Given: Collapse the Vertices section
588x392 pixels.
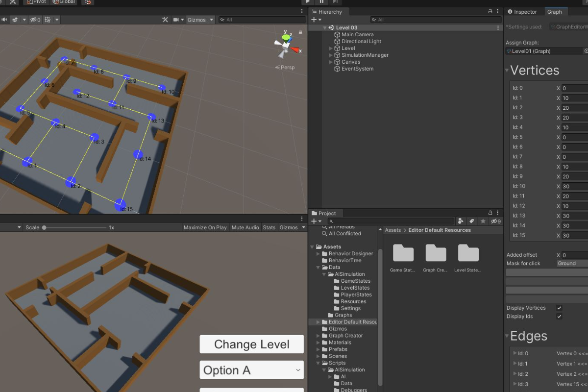Looking at the screenshot, I should coord(507,71).
